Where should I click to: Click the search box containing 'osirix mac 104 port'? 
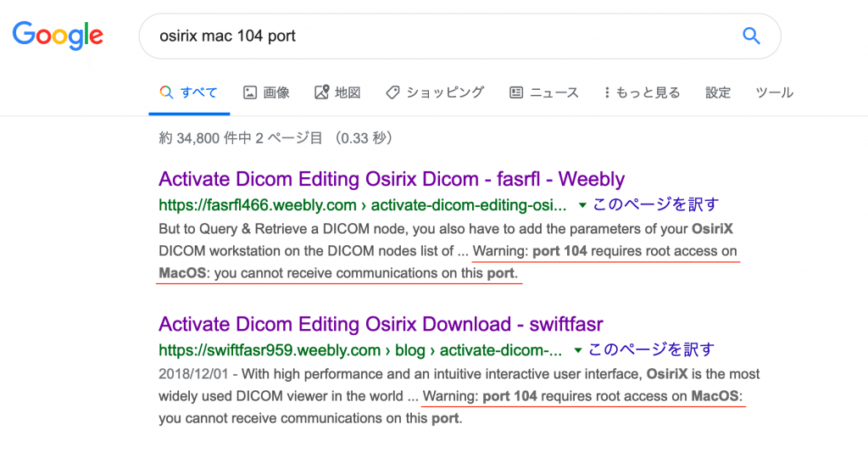pyautogui.click(x=459, y=36)
